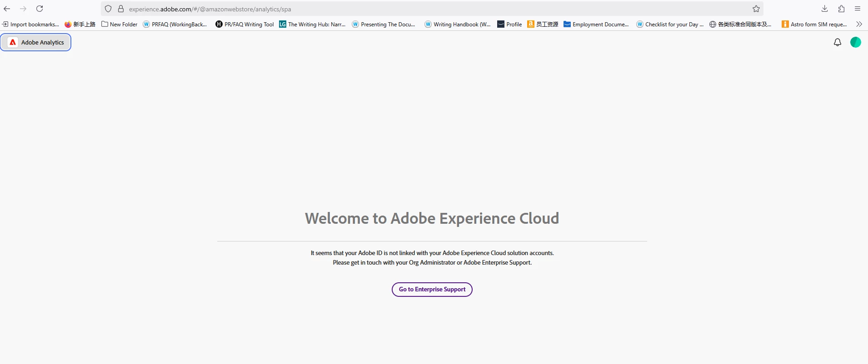The height and width of the screenshot is (364, 868).
Task: Open the Adobe user profile avatar
Action: coord(856,42)
